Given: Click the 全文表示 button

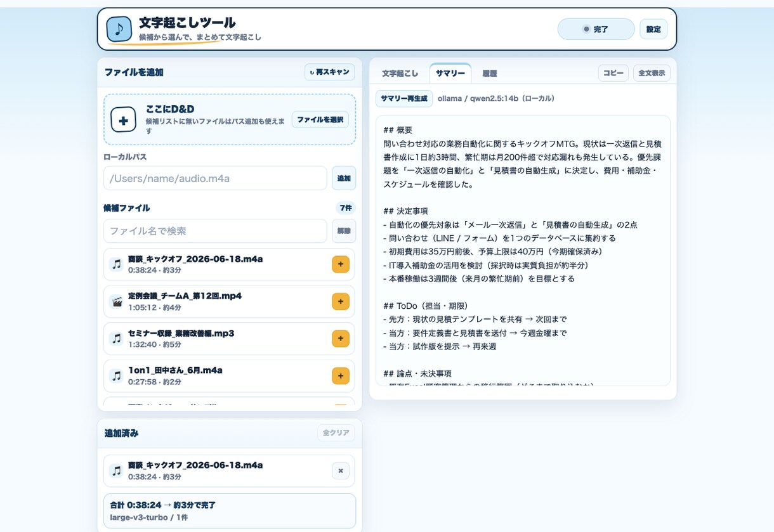Looking at the screenshot, I should (x=652, y=73).
